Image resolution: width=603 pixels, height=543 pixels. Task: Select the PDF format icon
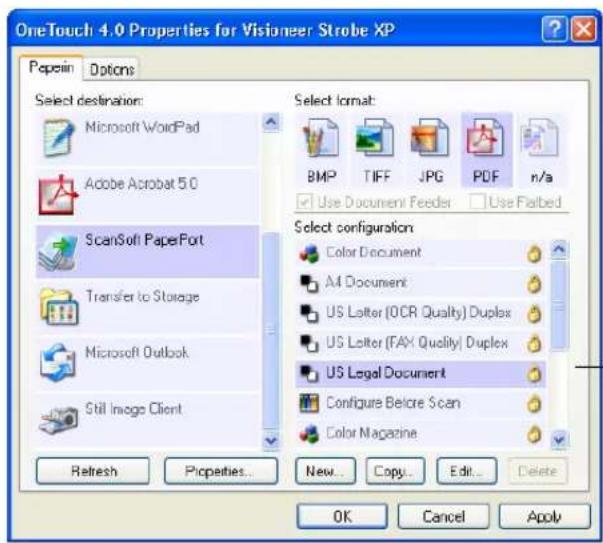(485, 138)
